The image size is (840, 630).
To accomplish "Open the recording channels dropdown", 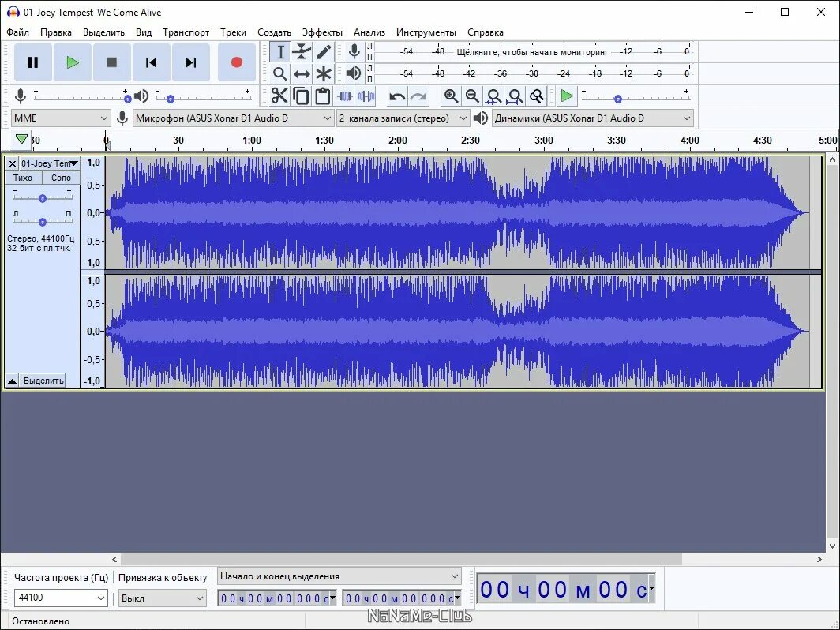I will (403, 118).
